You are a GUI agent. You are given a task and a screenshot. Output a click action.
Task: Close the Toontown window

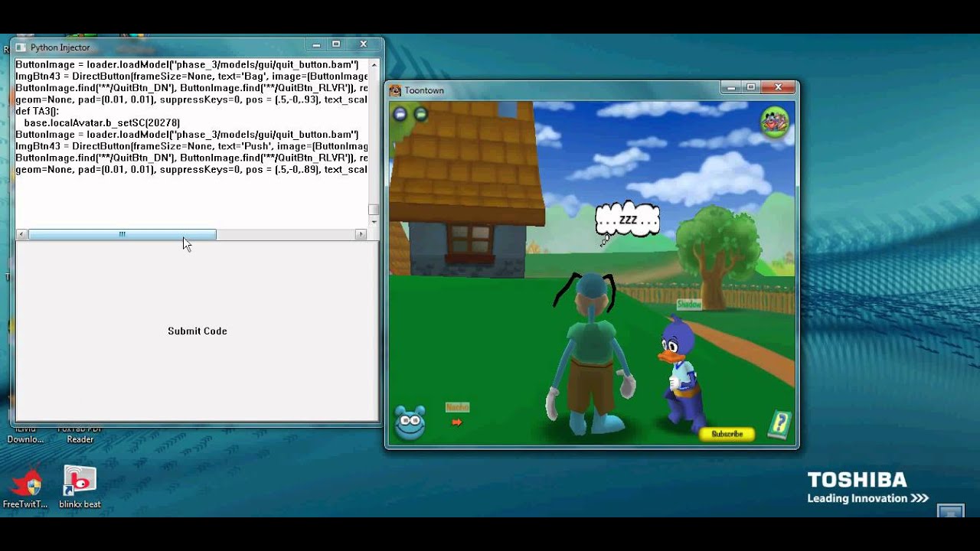coord(779,87)
